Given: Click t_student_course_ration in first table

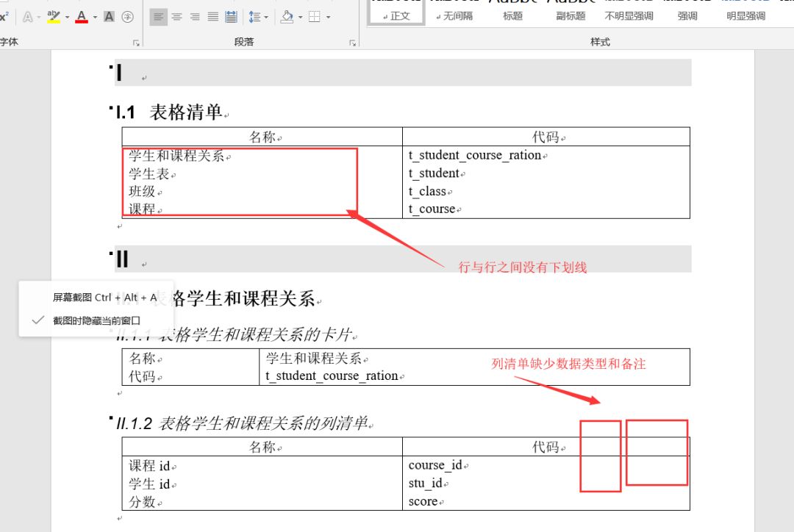Looking at the screenshot, I should 475,155.
